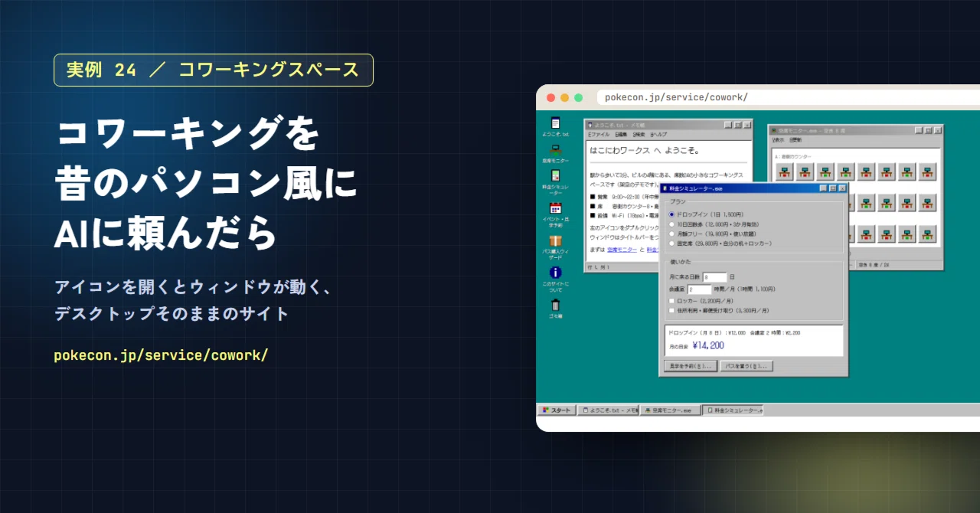Focus the 月に来る日数 days input field

tap(714, 277)
